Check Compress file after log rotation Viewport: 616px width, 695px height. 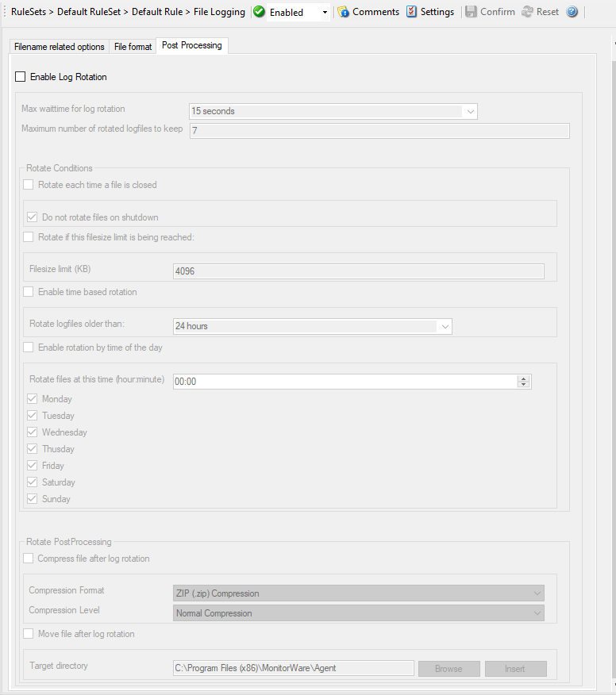pos(29,559)
